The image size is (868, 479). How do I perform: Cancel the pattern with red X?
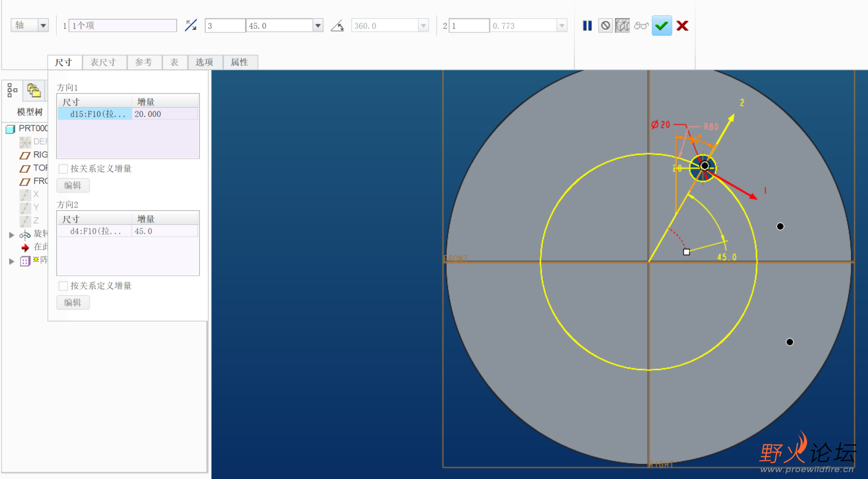click(682, 26)
